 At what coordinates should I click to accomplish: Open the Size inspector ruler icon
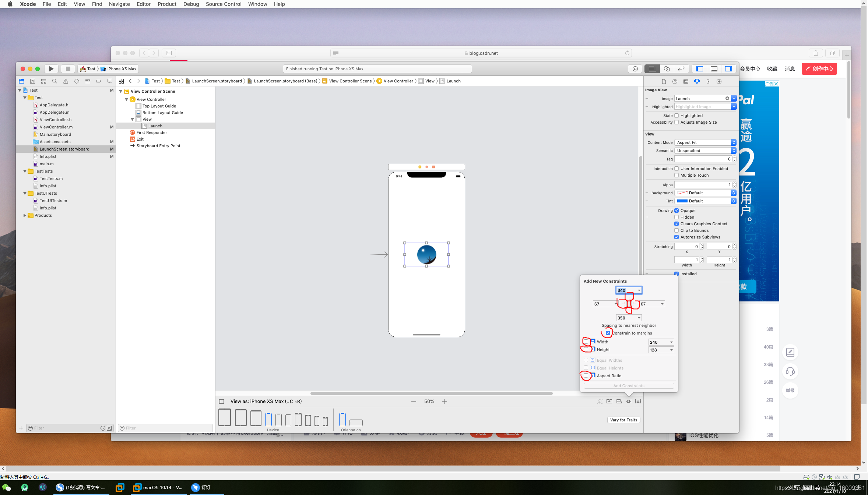pyautogui.click(x=708, y=81)
